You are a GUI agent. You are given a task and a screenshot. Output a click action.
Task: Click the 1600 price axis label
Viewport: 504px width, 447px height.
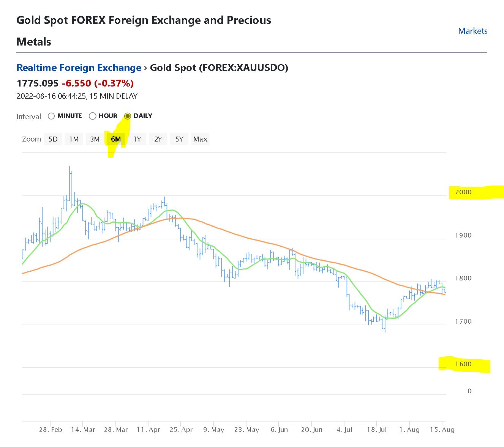463,364
